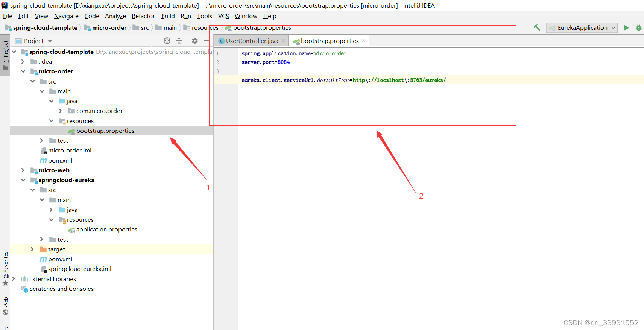This screenshot has width=644, height=330.
Task: Open the Tools menu
Action: pos(205,16)
